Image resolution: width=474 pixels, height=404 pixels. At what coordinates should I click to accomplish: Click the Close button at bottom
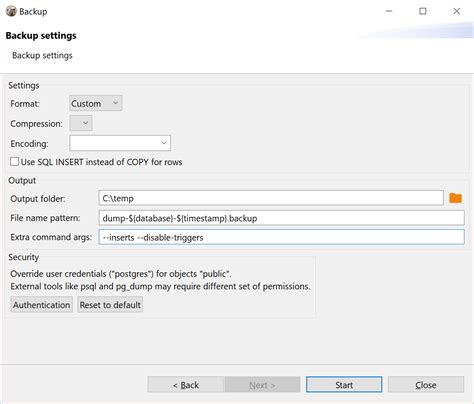coord(426,385)
